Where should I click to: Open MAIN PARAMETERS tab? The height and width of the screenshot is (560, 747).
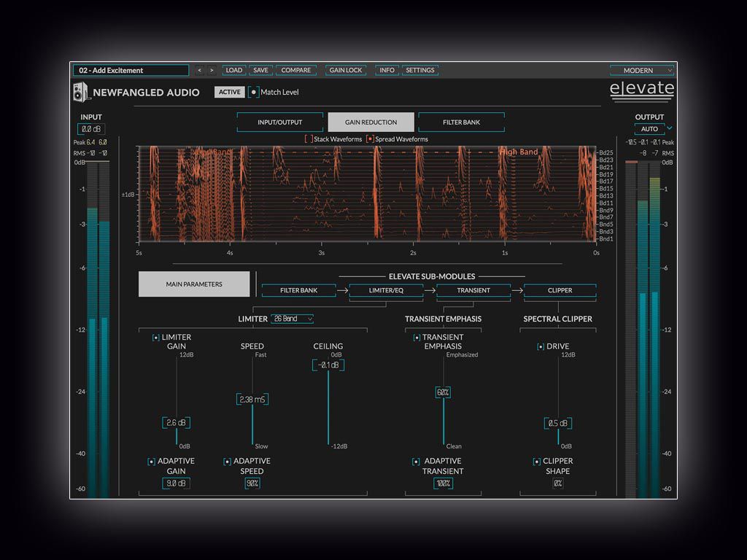[x=194, y=284]
